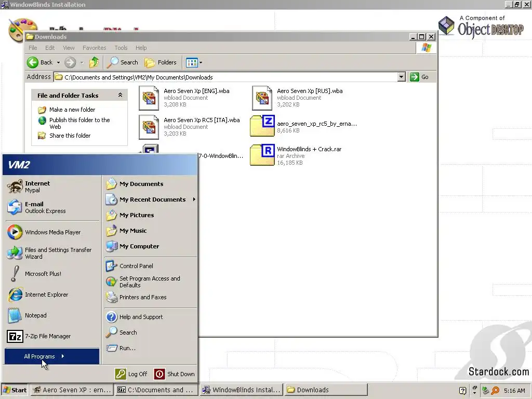Click the Forward arrow in Downloads toolbar
The width and height of the screenshot is (532, 399).
(70, 62)
